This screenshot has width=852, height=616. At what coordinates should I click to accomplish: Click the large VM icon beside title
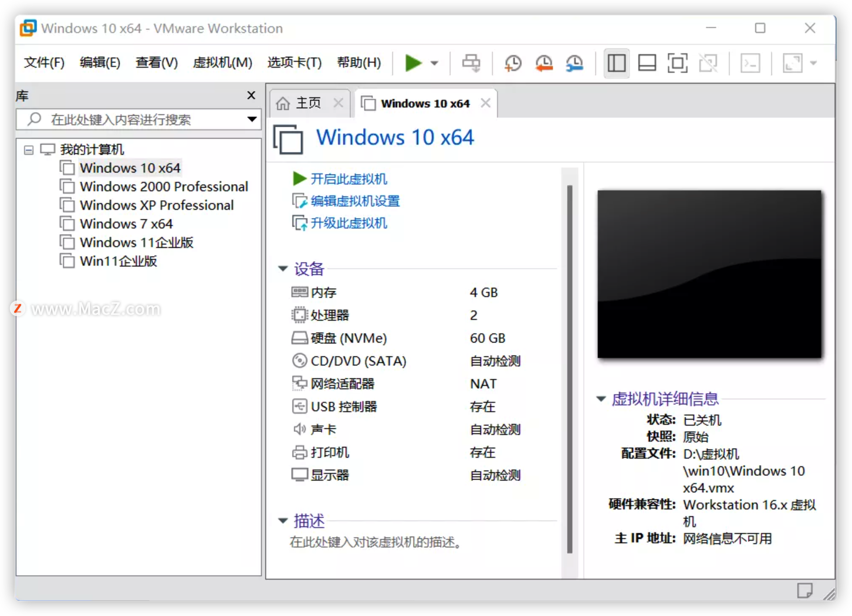pyautogui.click(x=288, y=139)
